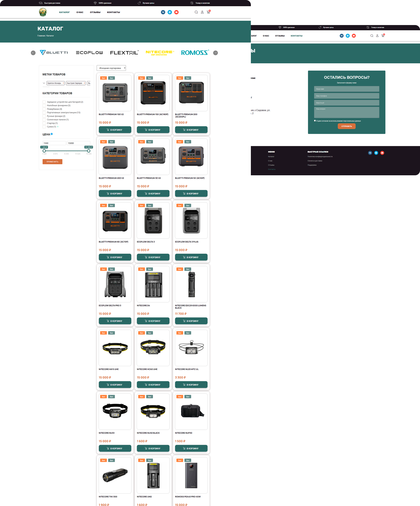Open the ОТЗЫВЫ menu item in the catalog header
Viewport: 420px width, 506px height.
click(95, 12)
